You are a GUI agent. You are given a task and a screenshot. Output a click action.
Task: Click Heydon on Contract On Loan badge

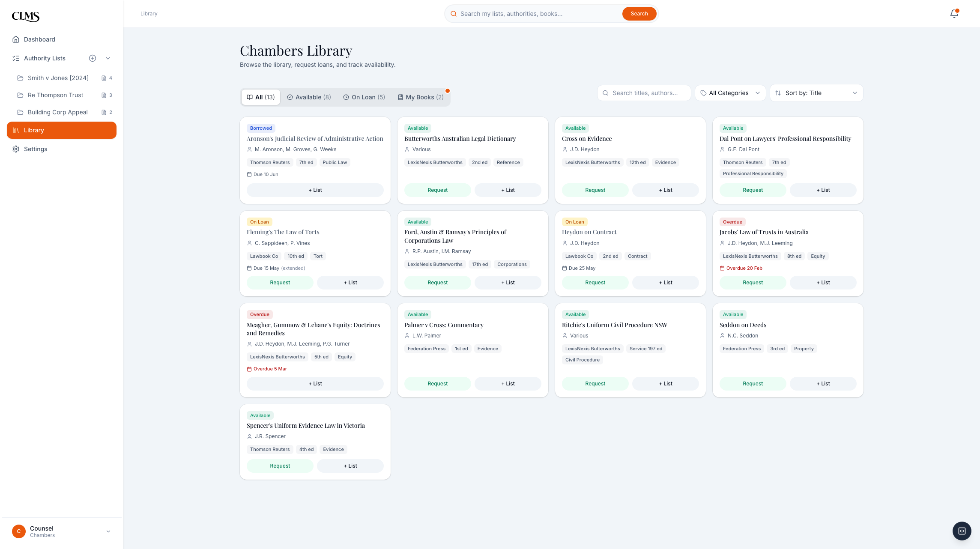click(574, 222)
